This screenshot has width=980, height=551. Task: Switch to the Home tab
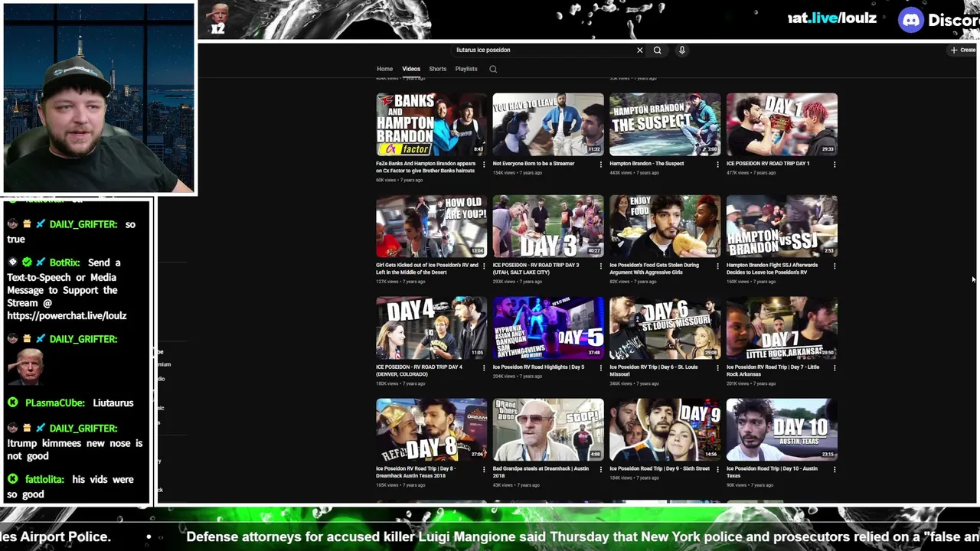(x=384, y=69)
